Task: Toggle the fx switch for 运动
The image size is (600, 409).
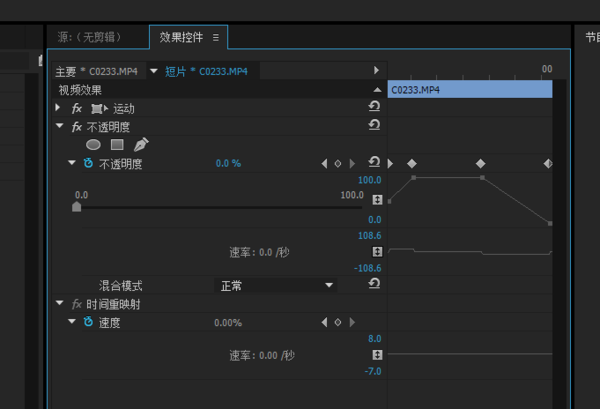Action: [x=77, y=108]
